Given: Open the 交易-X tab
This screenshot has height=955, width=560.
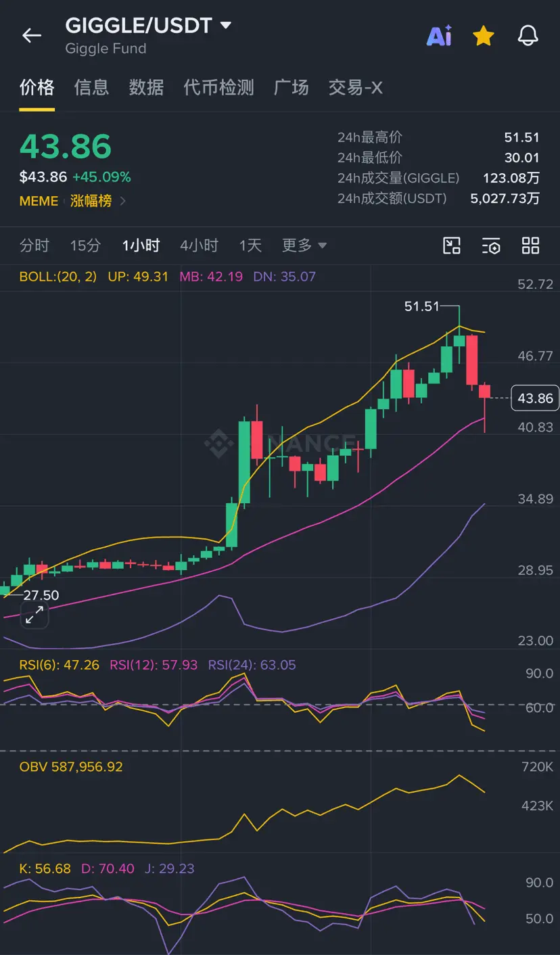Looking at the screenshot, I should tap(355, 87).
